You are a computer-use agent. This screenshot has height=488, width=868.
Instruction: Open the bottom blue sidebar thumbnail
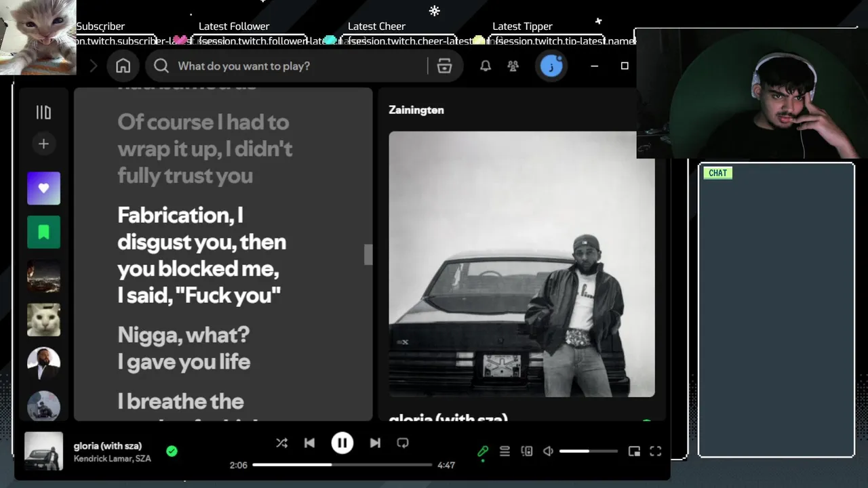click(x=43, y=405)
